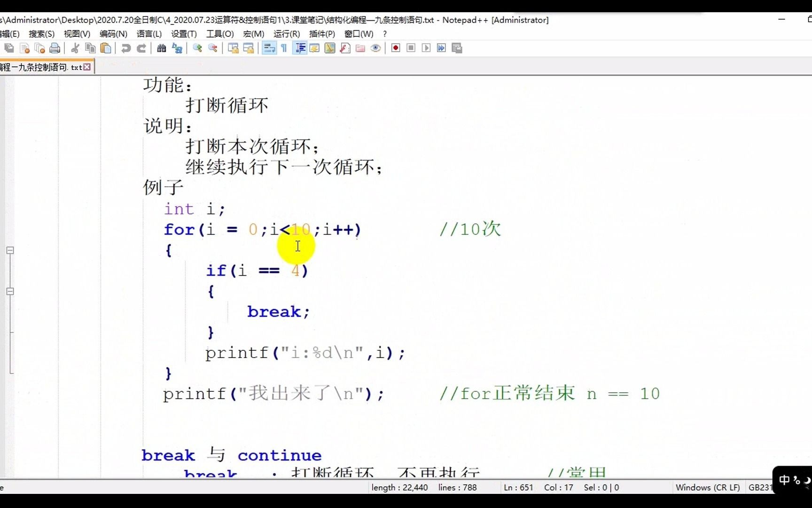The height and width of the screenshot is (508, 812).
Task: Click the Redo arrow icon
Action: tap(141, 48)
